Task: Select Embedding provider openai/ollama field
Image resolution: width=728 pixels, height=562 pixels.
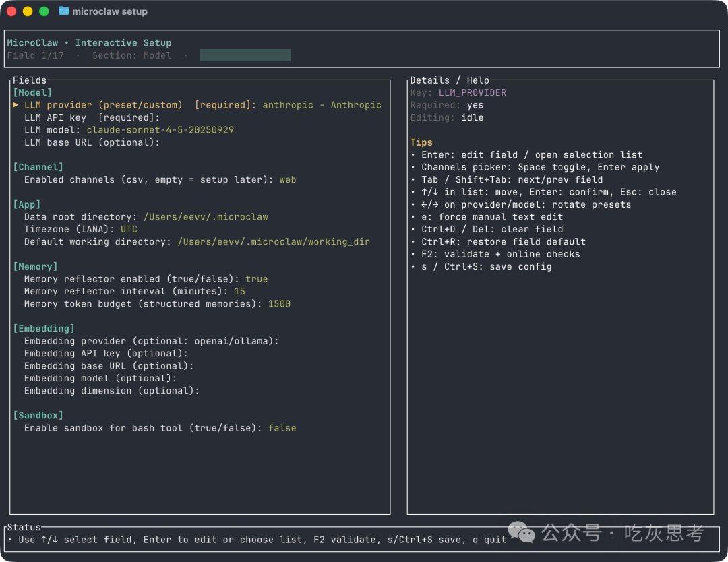Action: 152,341
